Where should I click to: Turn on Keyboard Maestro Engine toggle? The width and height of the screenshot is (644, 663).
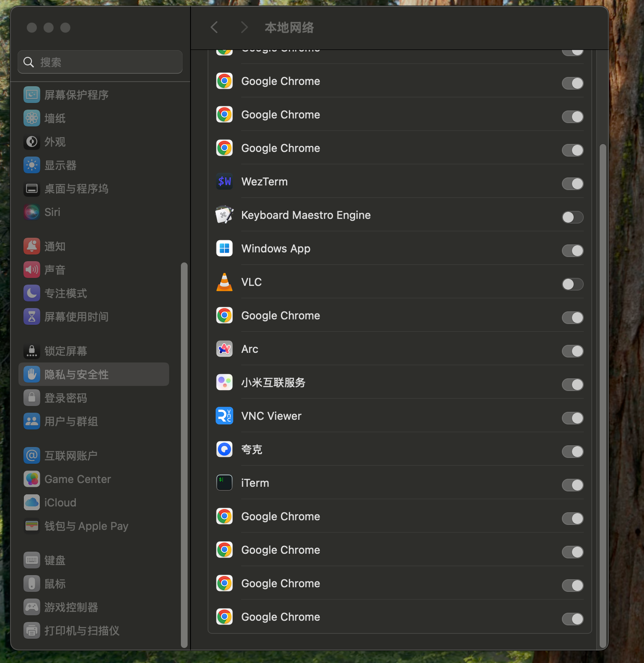572,217
